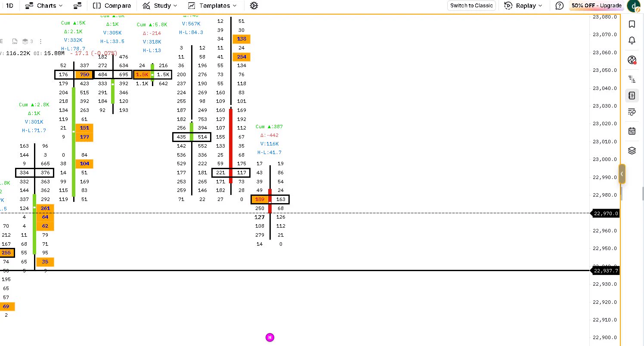644x346 pixels.
Task: Click the 23,050.0 price axis label
Action: tap(605, 71)
